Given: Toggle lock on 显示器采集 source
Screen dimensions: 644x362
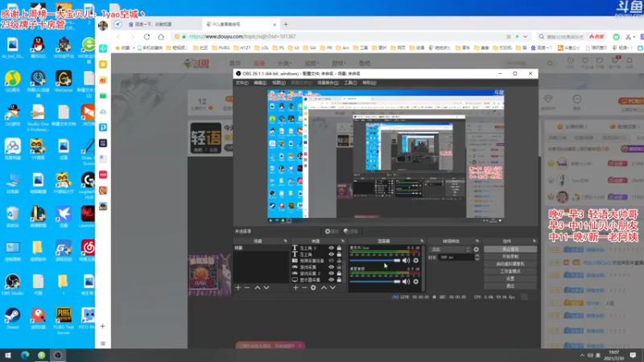Looking at the screenshot, I should click(339, 279).
